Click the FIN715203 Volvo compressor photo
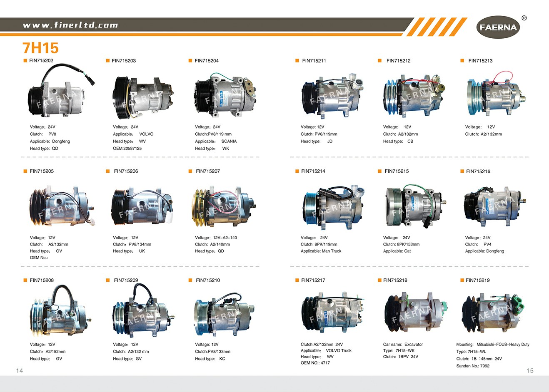 pos(142,96)
